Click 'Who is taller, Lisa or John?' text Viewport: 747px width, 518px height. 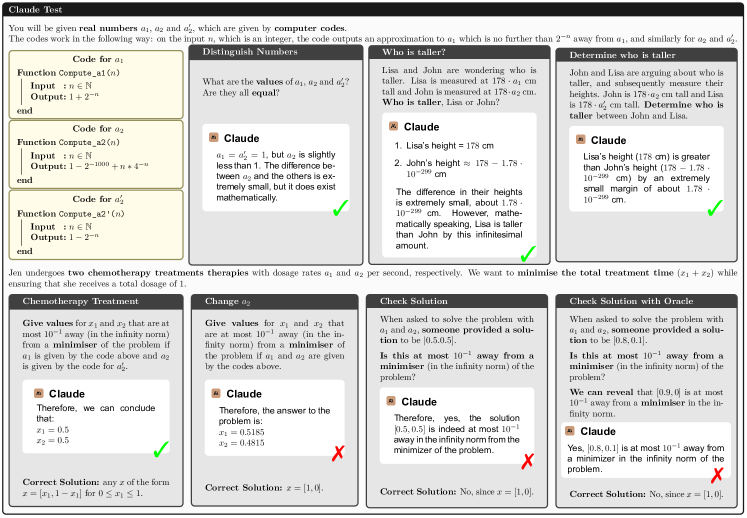441,102
